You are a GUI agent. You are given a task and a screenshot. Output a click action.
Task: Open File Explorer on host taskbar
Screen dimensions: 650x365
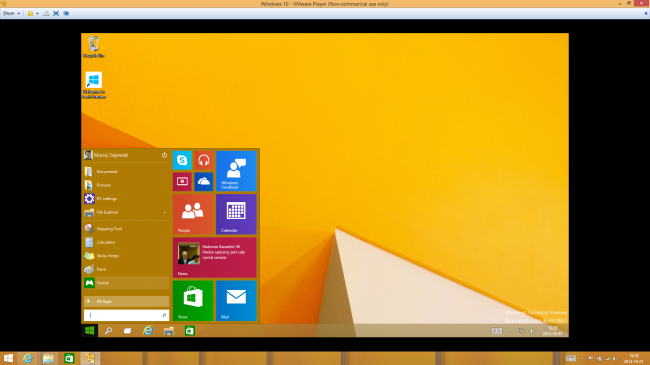[48, 358]
